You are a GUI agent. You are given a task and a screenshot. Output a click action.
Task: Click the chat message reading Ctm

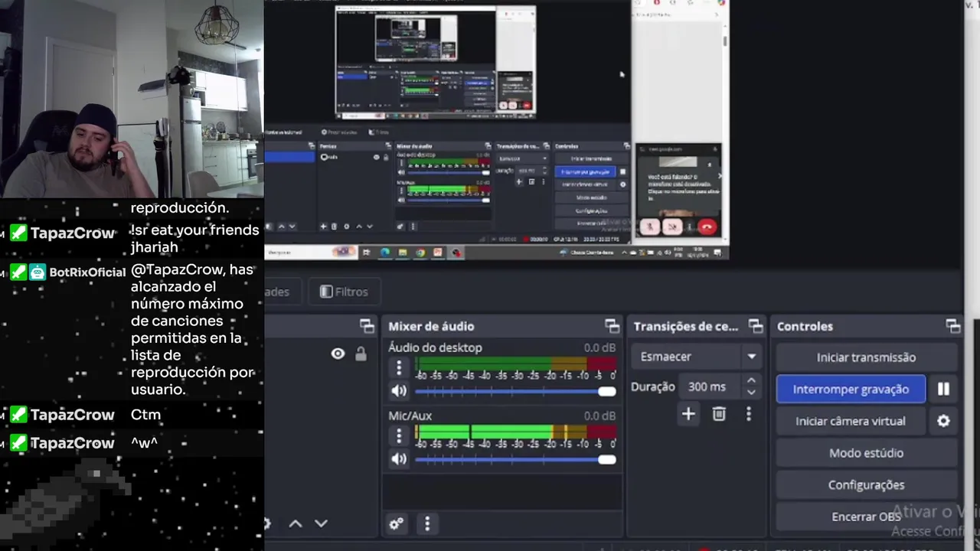pyautogui.click(x=146, y=415)
